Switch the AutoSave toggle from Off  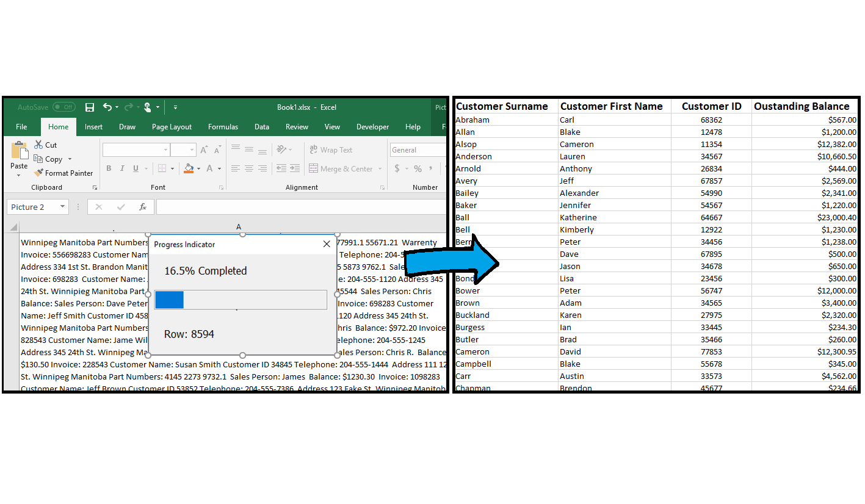pos(63,106)
